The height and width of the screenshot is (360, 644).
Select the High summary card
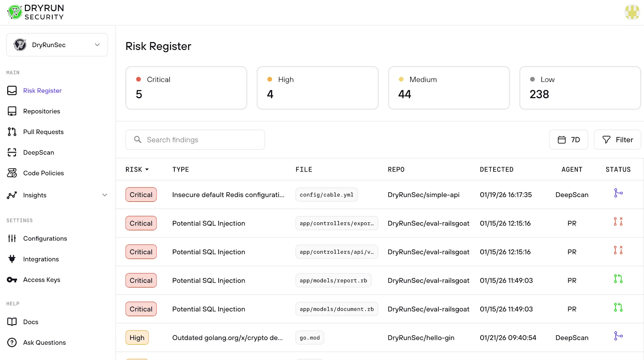pos(318,88)
